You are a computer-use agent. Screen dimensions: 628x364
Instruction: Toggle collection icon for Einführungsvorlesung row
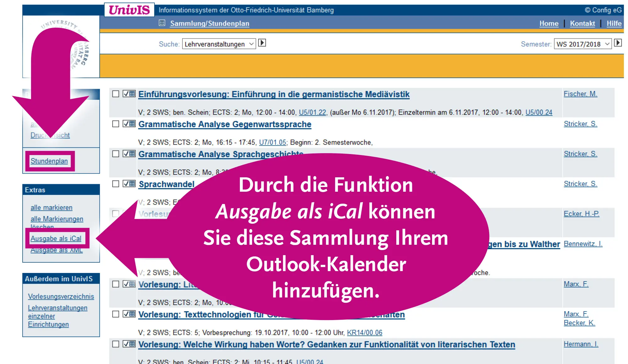click(x=129, y=94)
